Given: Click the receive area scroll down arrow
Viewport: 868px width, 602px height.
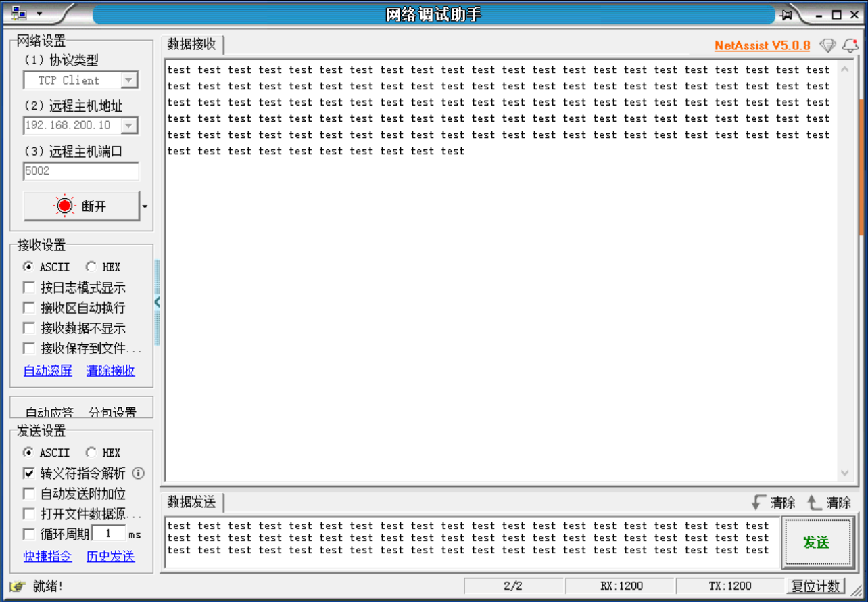Looking at the screenshot, I should (x=845, y=473).
